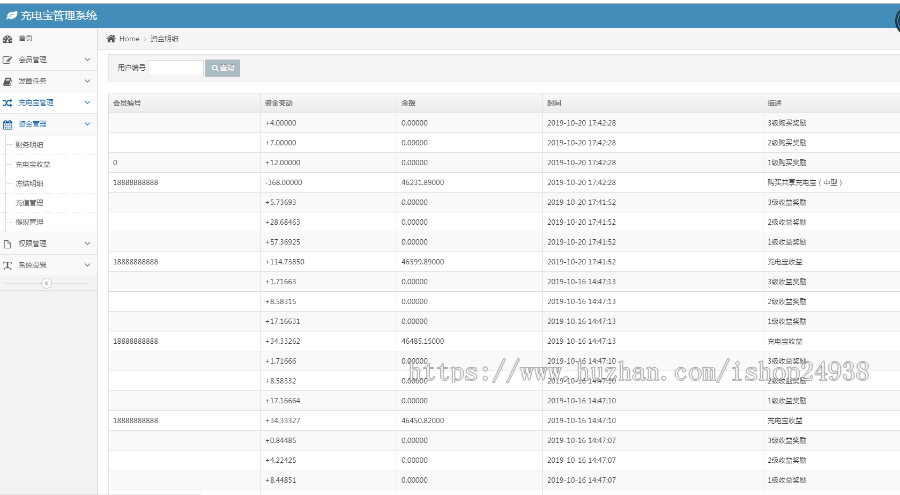The height and width of the screenshot is (495, 900).
Task: Collapse the sidebar with double-arrow button
Action: tap(46, 283)
